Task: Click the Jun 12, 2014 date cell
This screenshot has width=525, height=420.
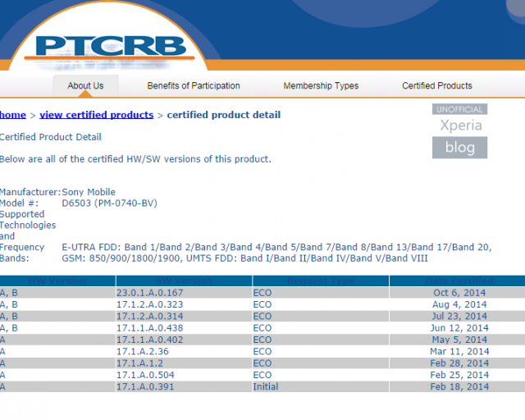Action: point(458,328)
